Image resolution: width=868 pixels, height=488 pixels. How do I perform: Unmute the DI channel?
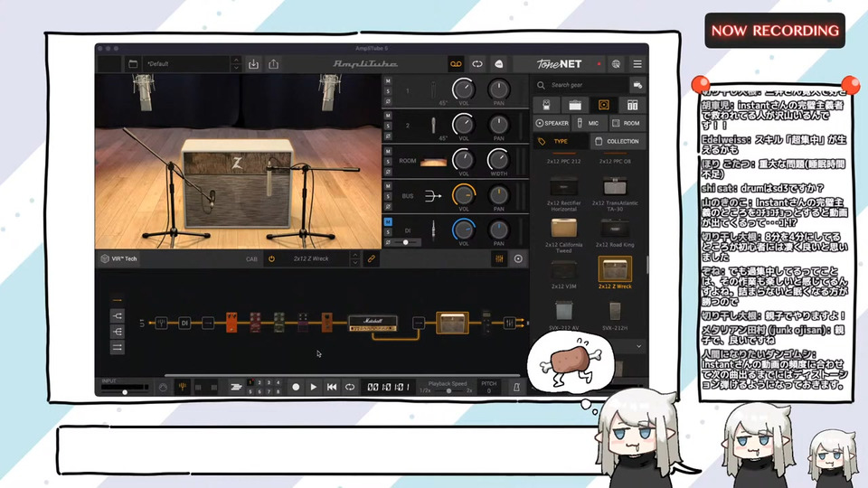(388, 222)
